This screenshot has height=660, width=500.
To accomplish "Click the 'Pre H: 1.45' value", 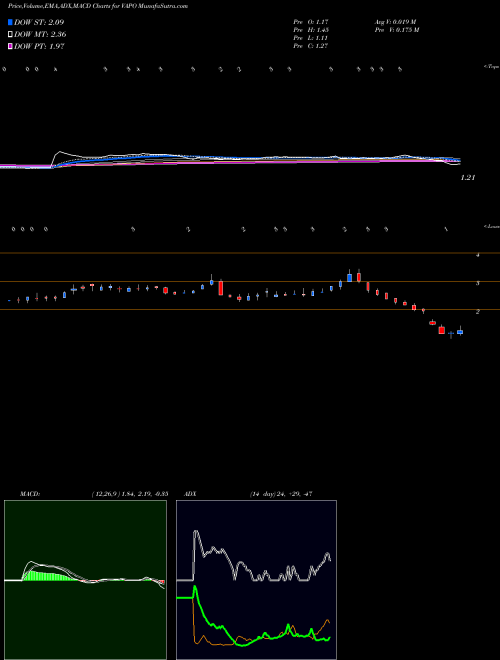I will [x=311, y=30].
